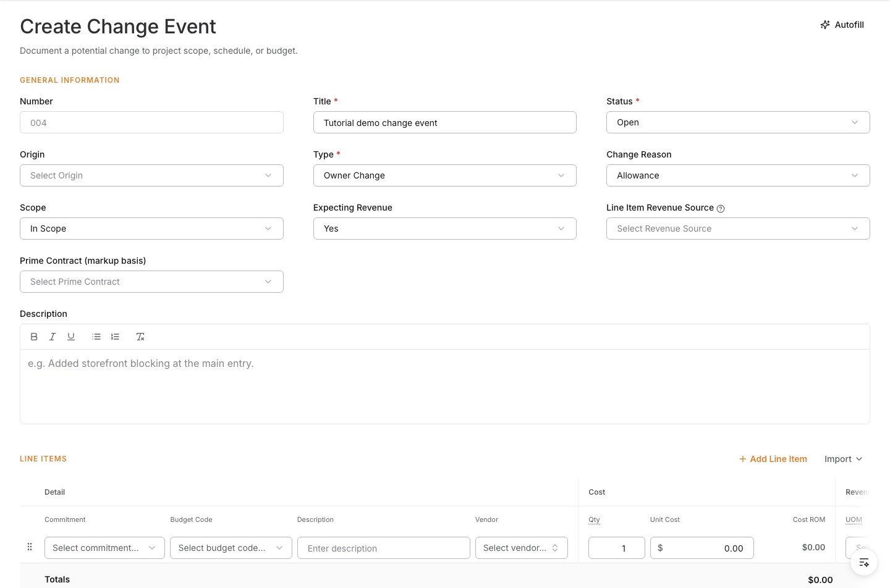Open the Status dropdown showing Open
The height and width of the screenshot is (588, 890).
pos(738,122)
